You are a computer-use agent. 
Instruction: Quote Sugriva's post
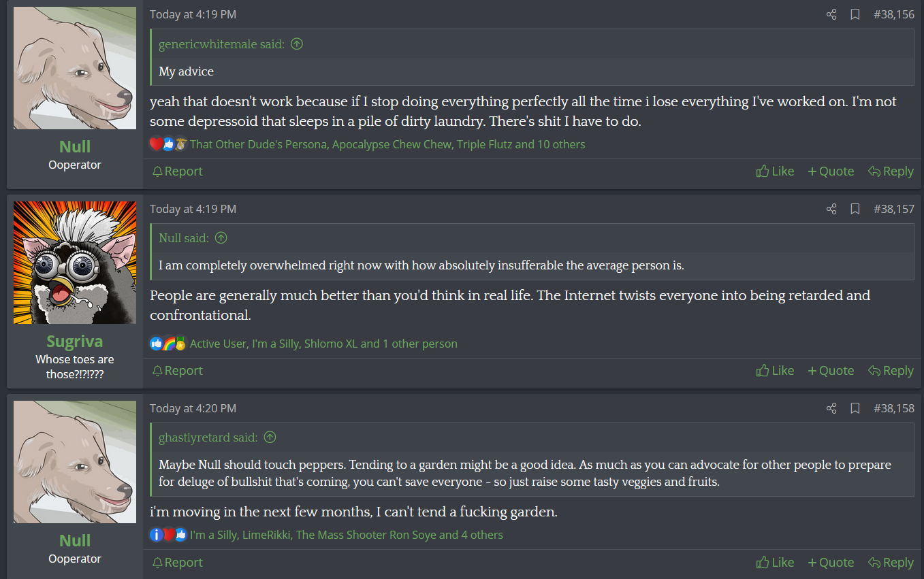[x=831, y=371]
